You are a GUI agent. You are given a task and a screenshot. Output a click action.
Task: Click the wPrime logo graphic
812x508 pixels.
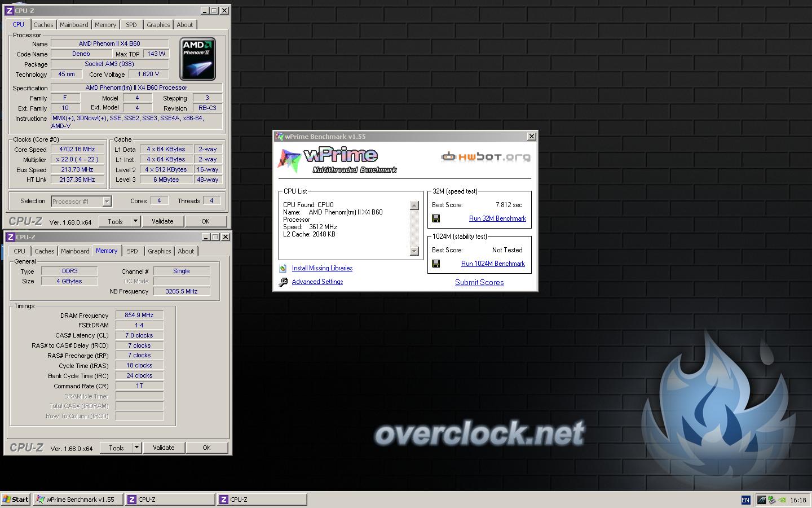coord(337,160)
